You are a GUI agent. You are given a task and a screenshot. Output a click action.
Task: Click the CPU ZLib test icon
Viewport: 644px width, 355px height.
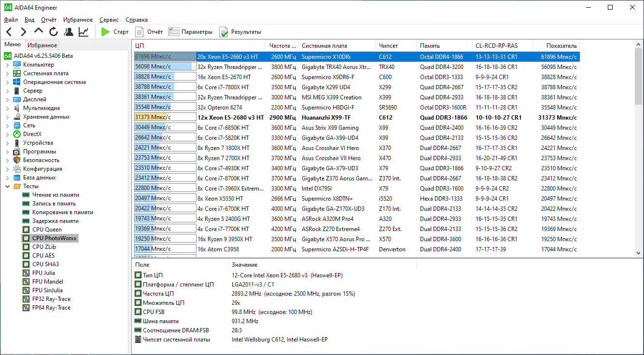click(26, 247)
